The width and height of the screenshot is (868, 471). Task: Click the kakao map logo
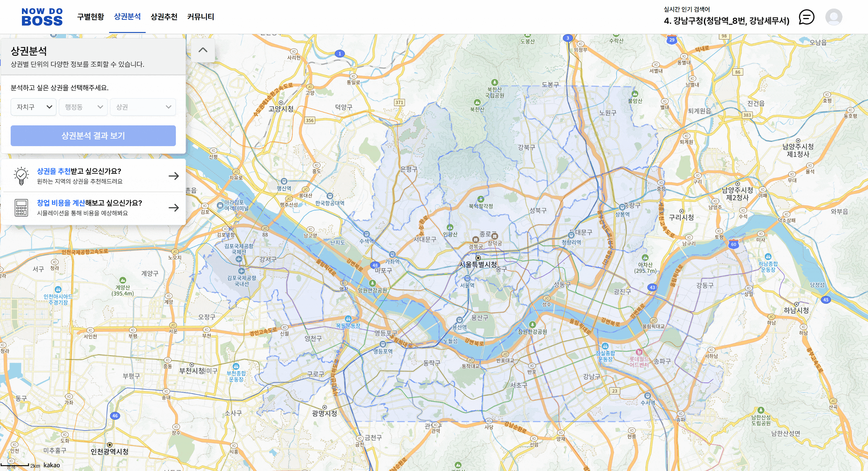52,465
